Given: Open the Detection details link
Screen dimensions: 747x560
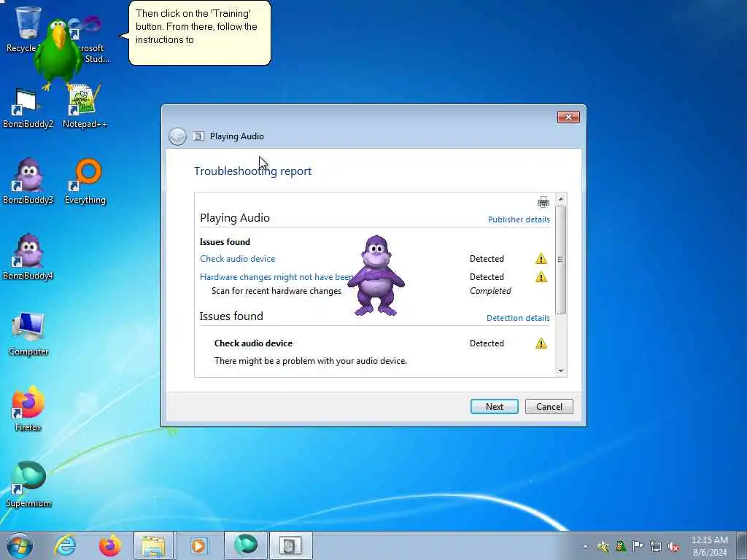Looking at the screenshot, I should pos(519,318).
